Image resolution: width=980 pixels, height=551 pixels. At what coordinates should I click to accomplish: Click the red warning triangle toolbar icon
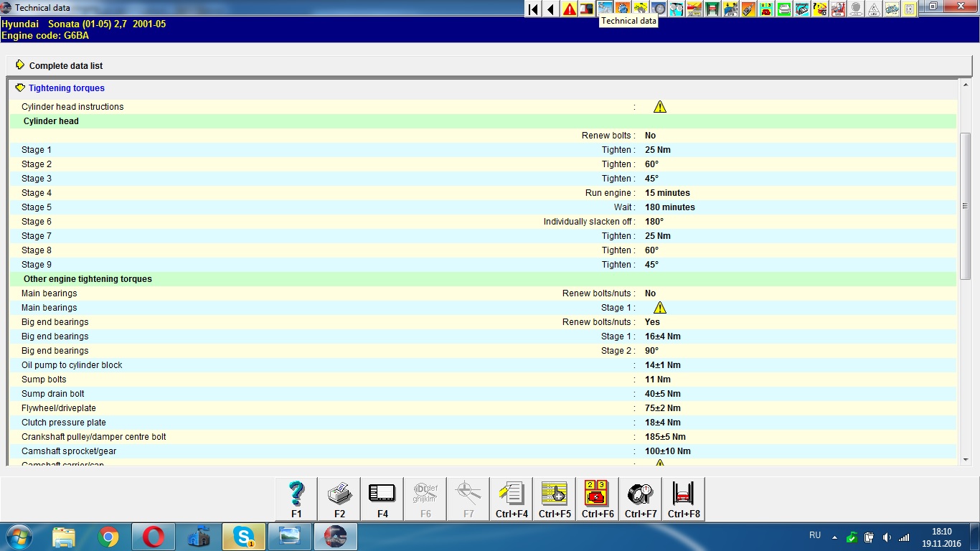tap(570, 9)
